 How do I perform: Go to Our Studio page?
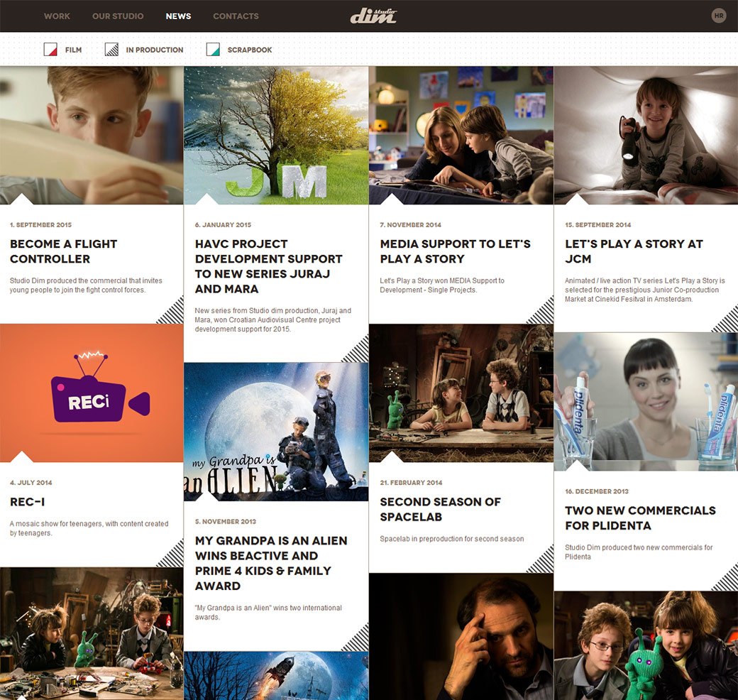pyautogui.click(x=118, y=16)
